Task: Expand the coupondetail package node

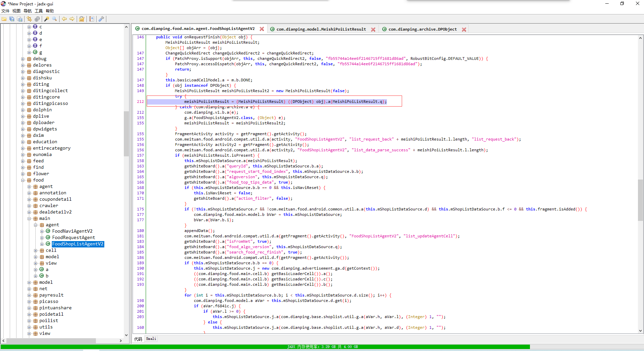Action: coord(29,199)
